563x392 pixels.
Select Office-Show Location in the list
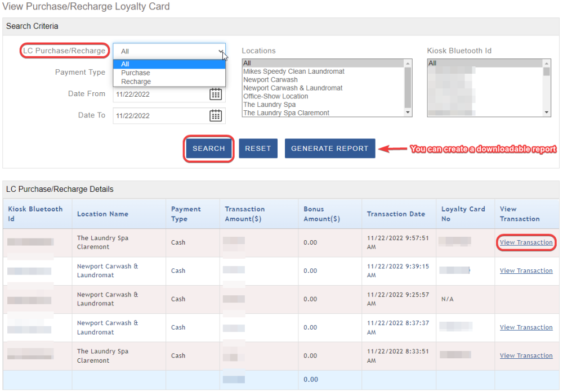[x=323, y=96]
